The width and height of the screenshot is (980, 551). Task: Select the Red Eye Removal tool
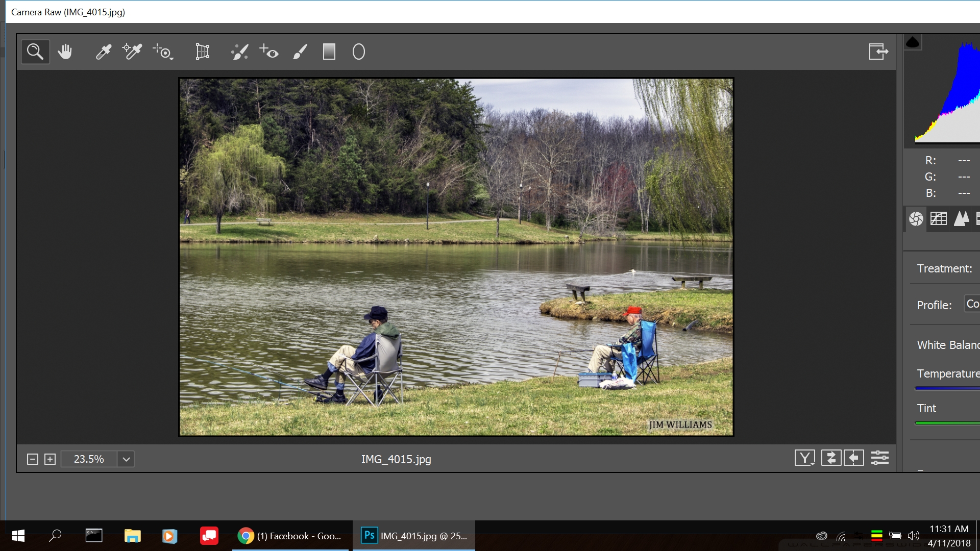269,52
